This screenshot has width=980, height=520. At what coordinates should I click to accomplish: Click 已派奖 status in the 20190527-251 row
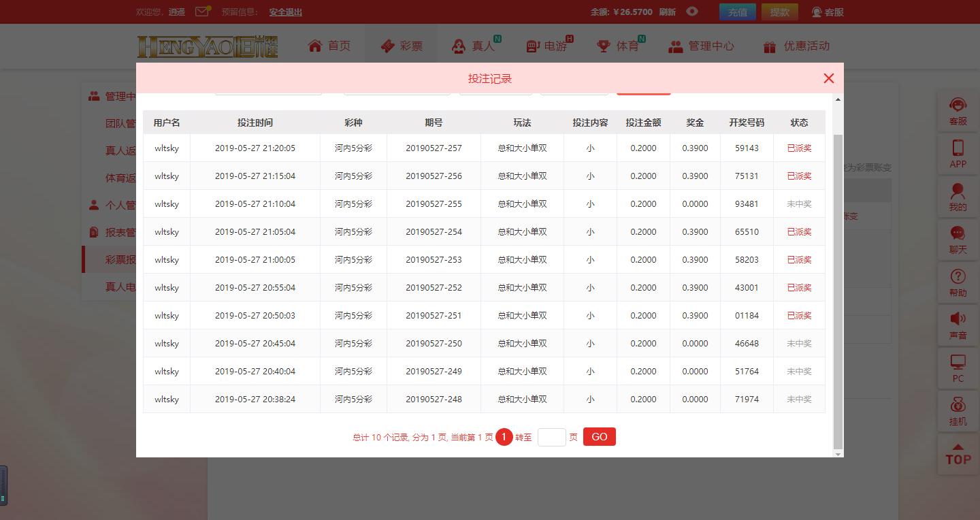pyautogui.click(x=799, y=315)
